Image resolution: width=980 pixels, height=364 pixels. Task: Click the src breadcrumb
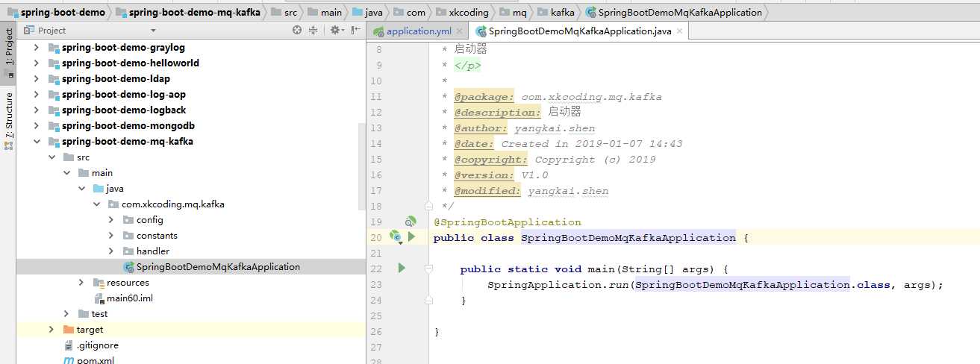[x=284, y=12]
